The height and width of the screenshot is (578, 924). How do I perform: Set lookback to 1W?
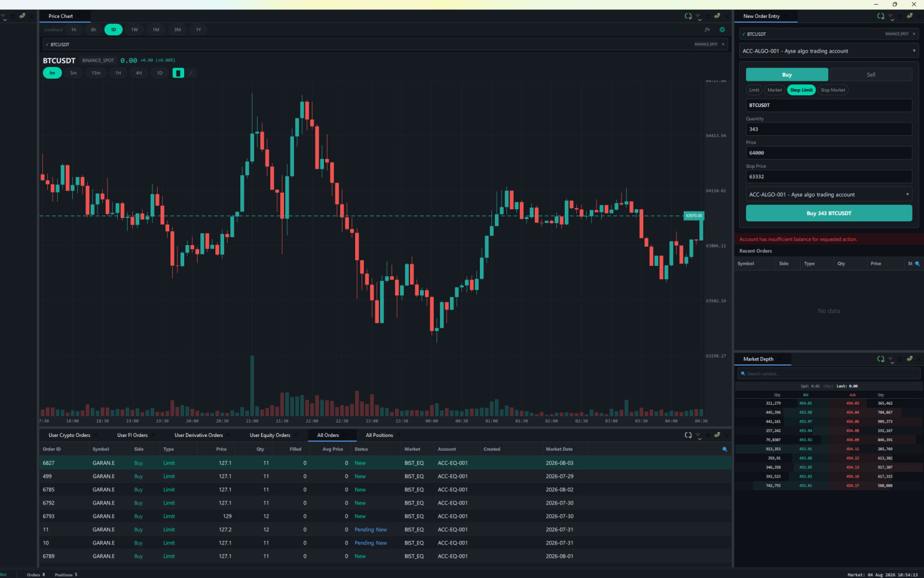pos(135,29)
